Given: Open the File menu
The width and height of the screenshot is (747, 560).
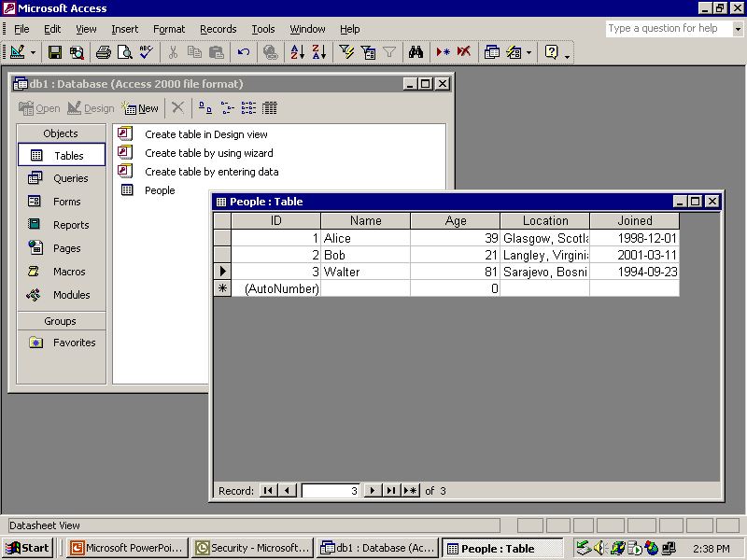Looking at the screenshot, I should [21, 29].
